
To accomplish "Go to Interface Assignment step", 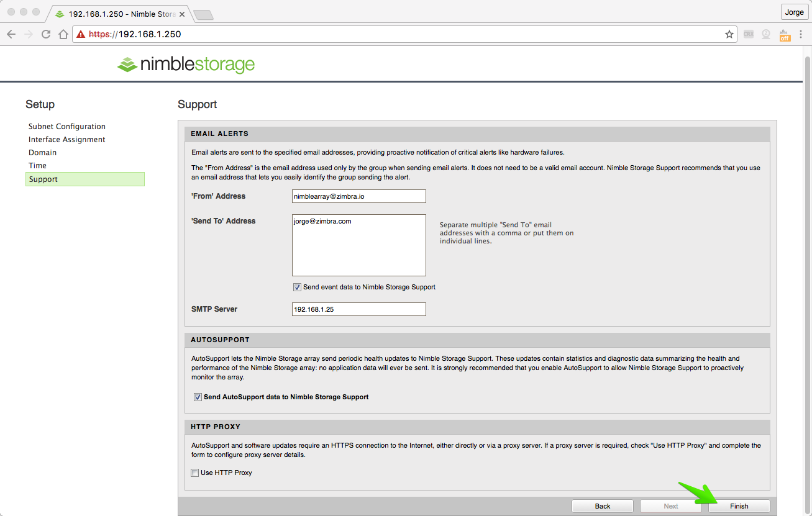I will tap(67, 139).
